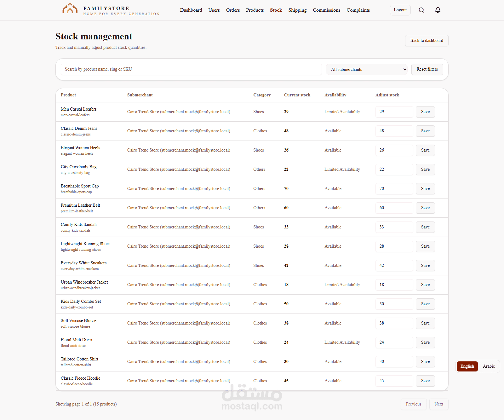
Task: Save stock for Classic Fleece Hoodie
Action: 425,381
